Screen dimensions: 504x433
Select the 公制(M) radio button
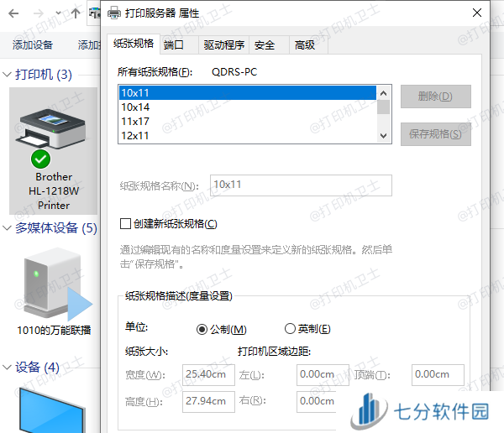point(202,329)
